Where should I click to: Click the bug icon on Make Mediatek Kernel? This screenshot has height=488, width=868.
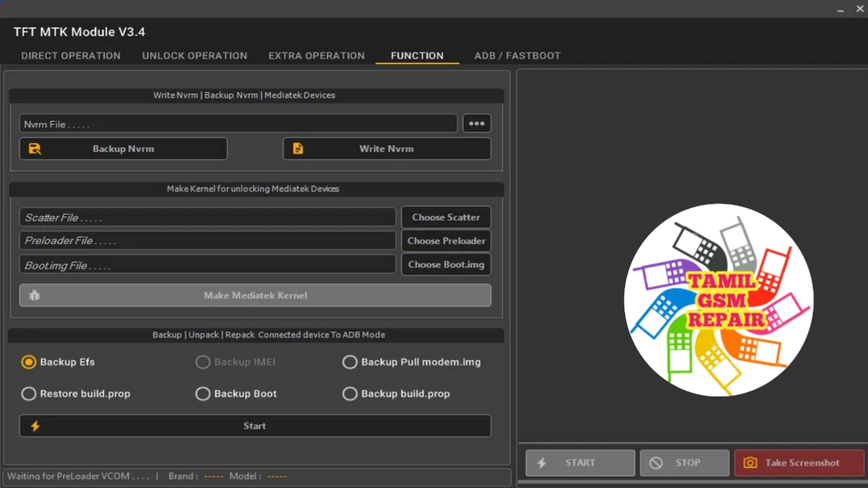tap(35, 296)
